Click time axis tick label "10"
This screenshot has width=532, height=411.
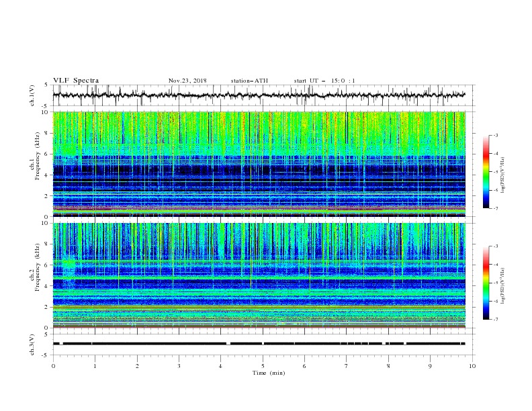click(472, 366)
